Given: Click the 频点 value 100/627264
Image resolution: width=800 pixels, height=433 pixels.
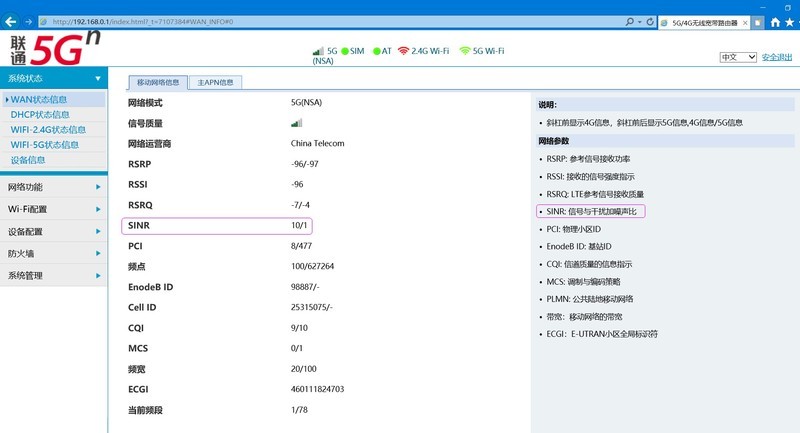Looking at the screenshot, I should coord(312,266).
